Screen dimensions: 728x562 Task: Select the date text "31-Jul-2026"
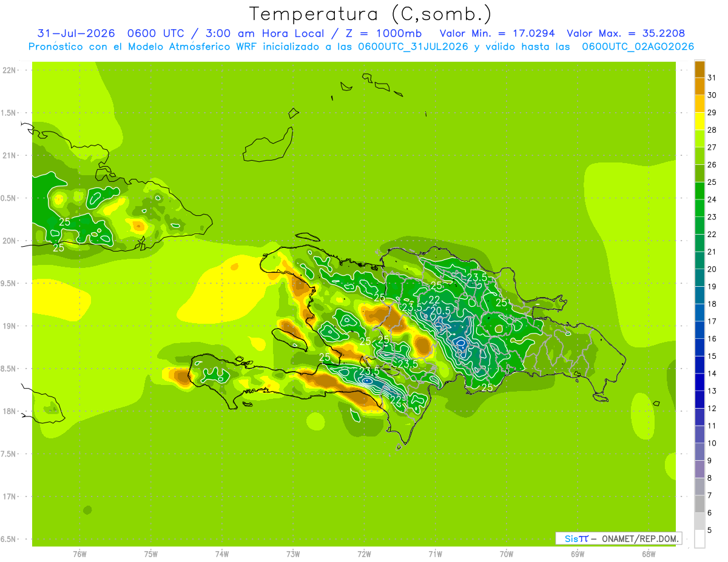76,33
